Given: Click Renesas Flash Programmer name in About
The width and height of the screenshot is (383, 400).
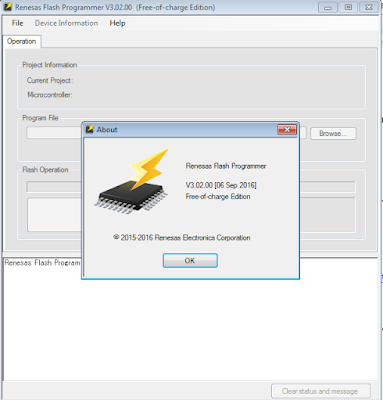Looking at the screenshot, I should point(226,166).
